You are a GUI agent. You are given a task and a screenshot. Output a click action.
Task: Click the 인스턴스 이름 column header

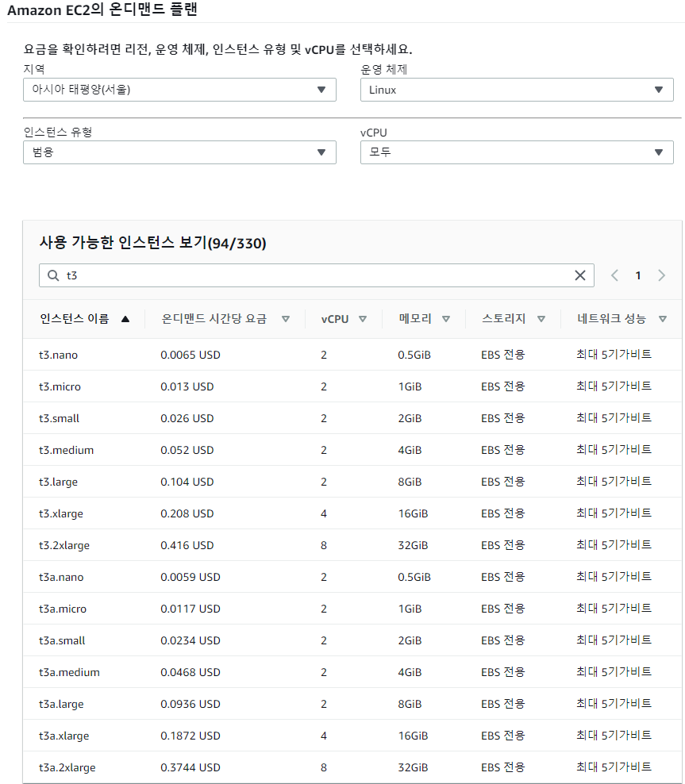[x=75, y=318]
